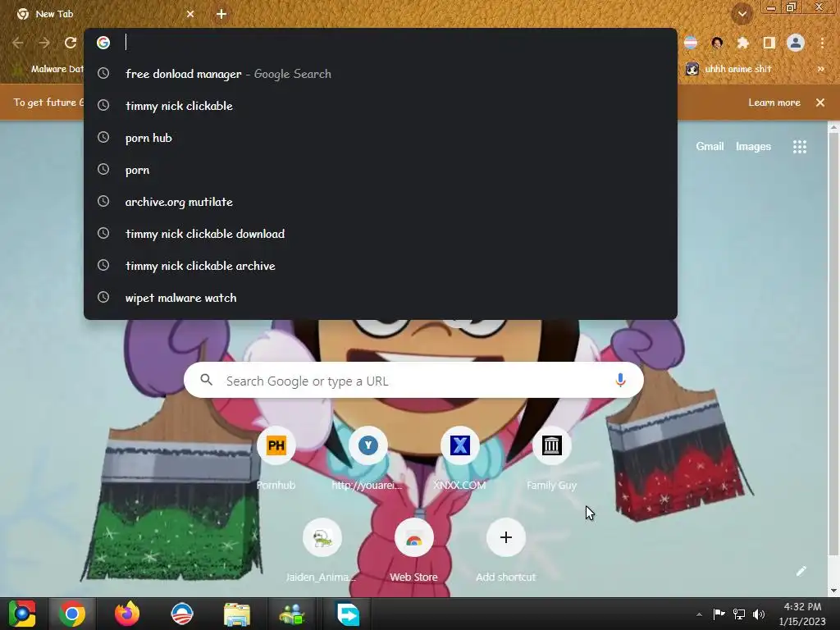Open the network tray icon

pyautogui.click(x=739, y=614)
